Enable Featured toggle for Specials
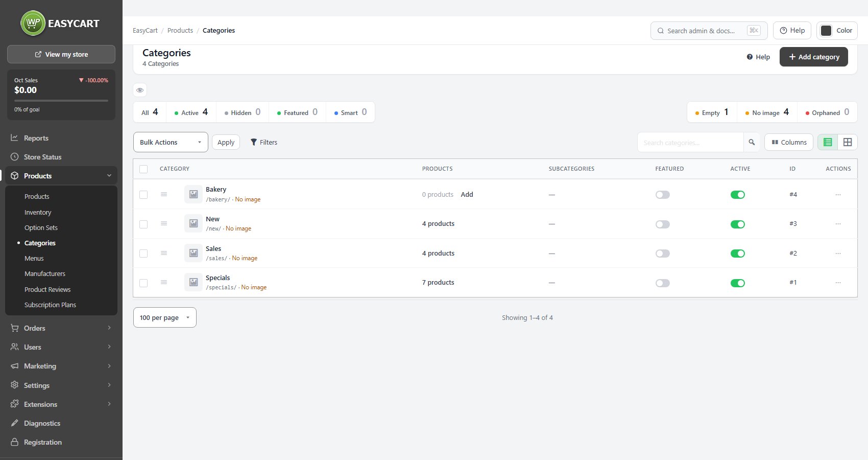The width and height of the screenshot is (868, 460). 663,283
